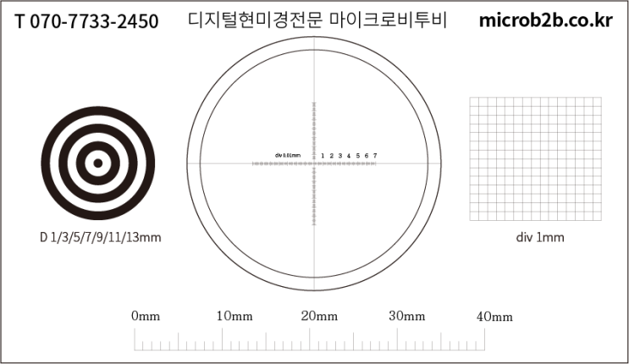Click the 0mm ruler label

coord(146,317)
